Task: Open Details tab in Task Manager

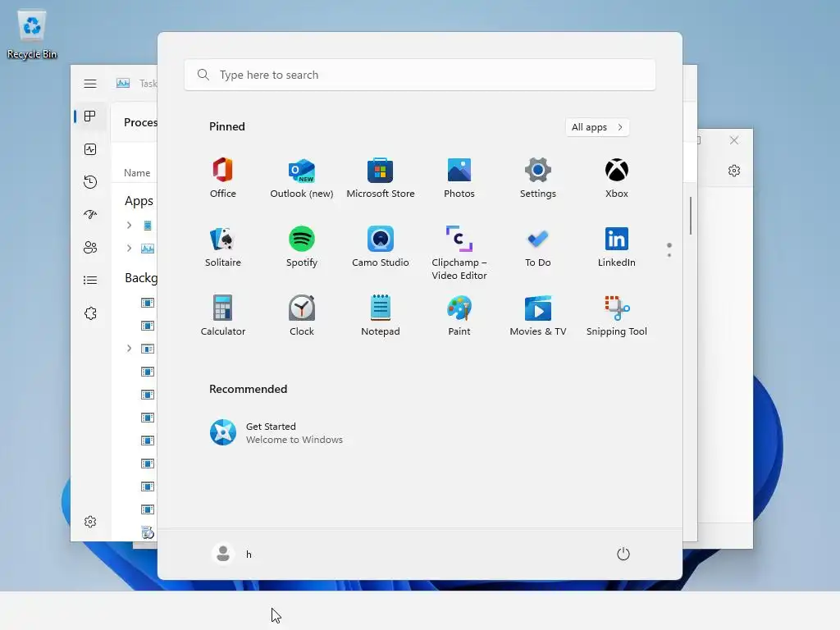Action: click(90, 281)
